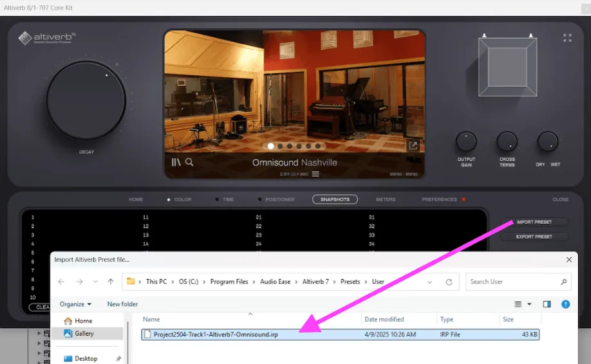Refresh the User folder listing
This screenshot has width=591, height=364.
pyautogui.click(x=449, y=282)
